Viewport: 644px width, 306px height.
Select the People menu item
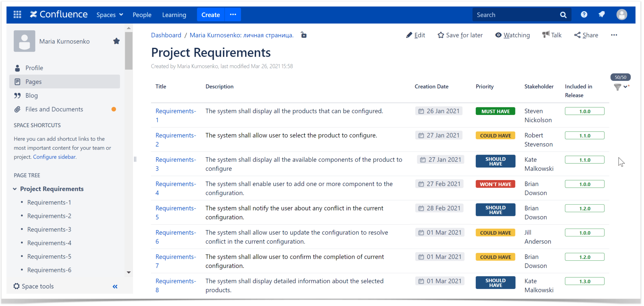point(142,14)
